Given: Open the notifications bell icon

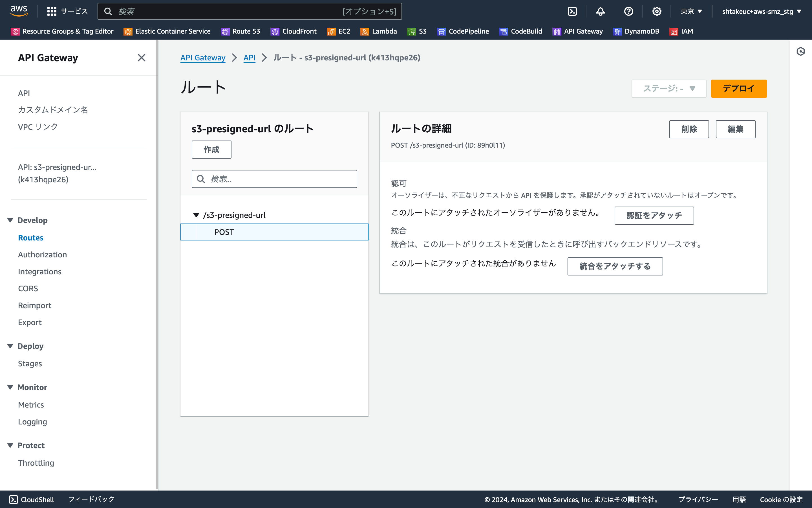Looking at the screenshot, I should (x=600, y=11).
